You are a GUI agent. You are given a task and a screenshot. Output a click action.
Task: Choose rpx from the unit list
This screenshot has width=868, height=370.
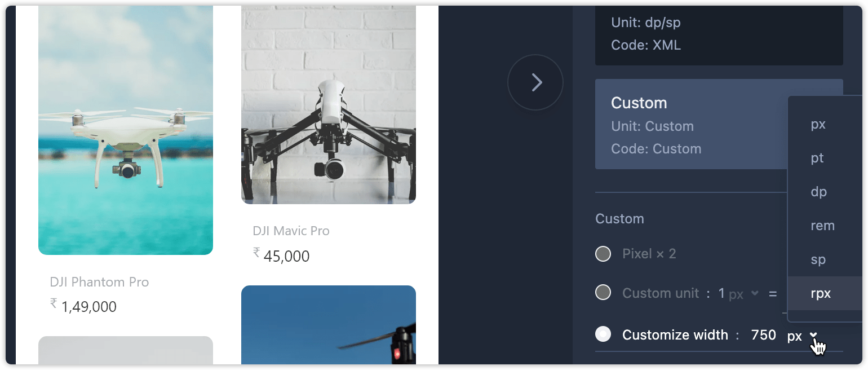click(825, 293)
